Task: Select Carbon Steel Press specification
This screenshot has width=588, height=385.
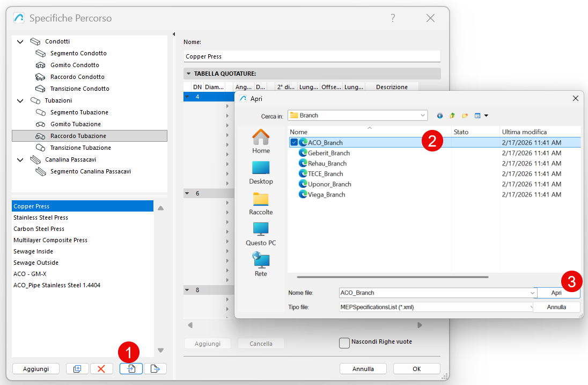Action: (83, 229)
